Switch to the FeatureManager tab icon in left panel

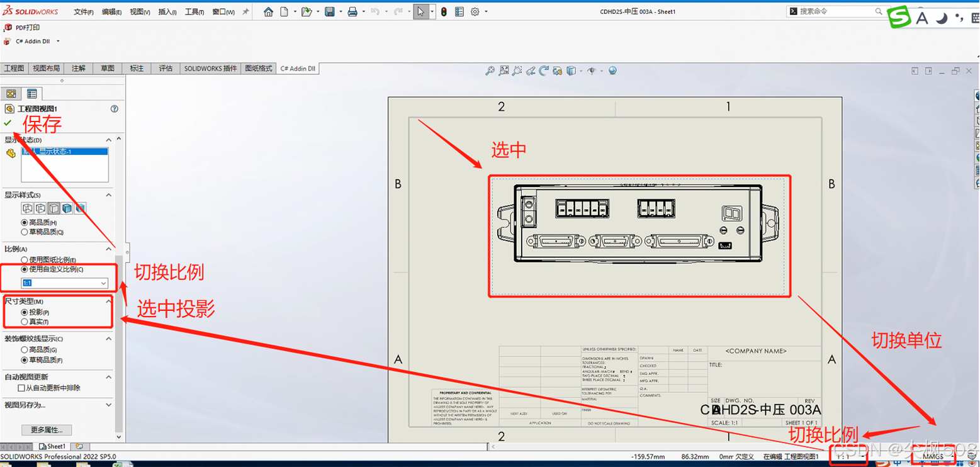point(11,94)
